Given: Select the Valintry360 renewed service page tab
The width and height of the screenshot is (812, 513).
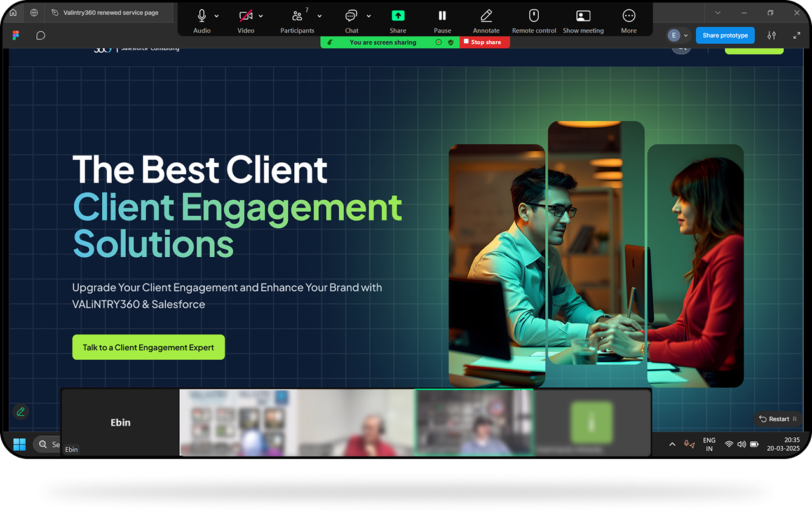Looking at the screenshot, I should pos(111,13).
